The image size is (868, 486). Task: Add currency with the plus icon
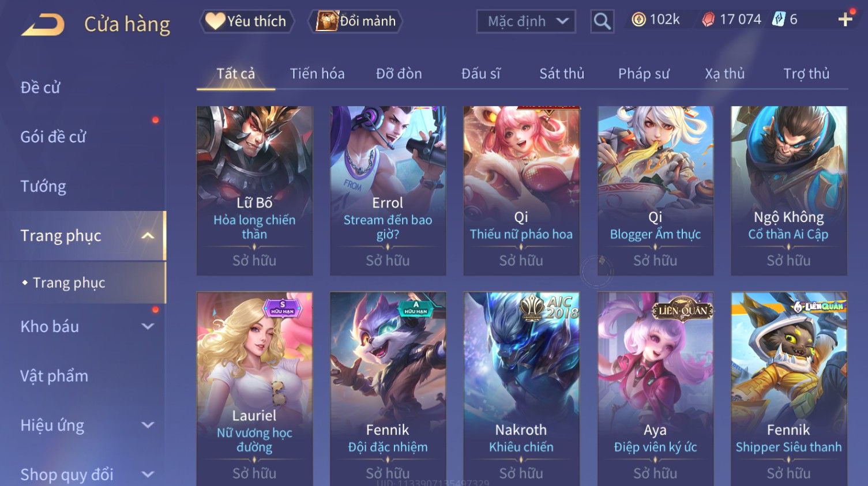846,20
